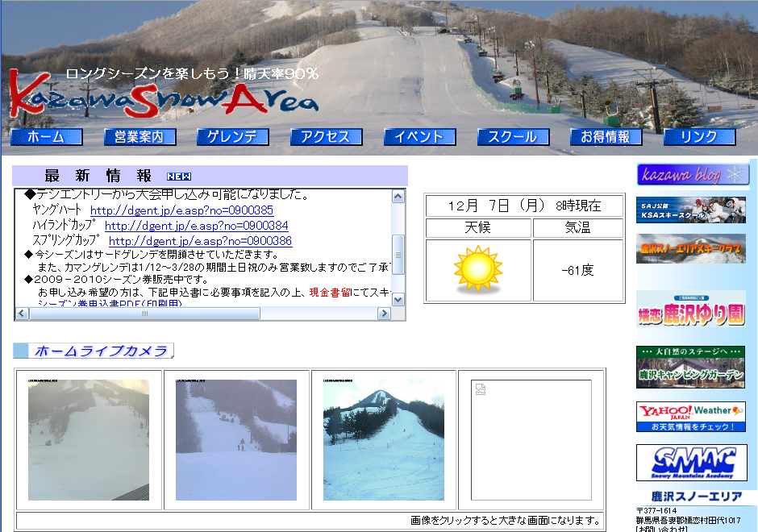758x532 pixels.
Task: Select the スクール menu button
Action: (x=513, y=137)
